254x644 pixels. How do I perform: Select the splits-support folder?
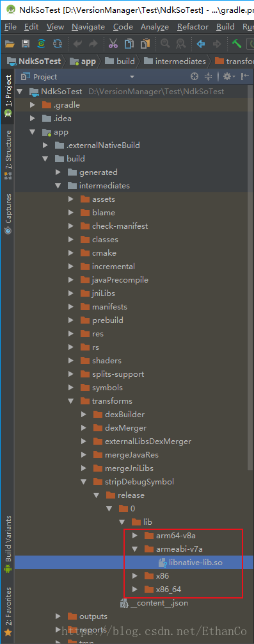113,374
